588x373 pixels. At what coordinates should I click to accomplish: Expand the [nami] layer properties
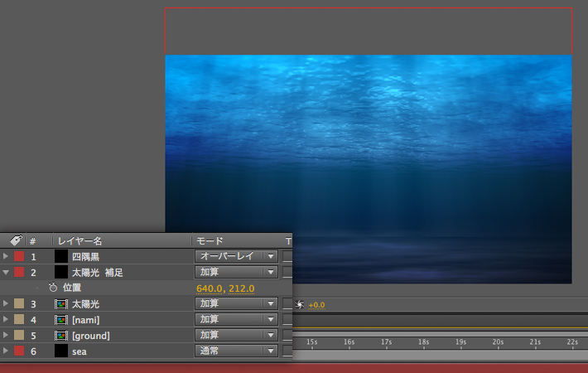coord(7,320)
